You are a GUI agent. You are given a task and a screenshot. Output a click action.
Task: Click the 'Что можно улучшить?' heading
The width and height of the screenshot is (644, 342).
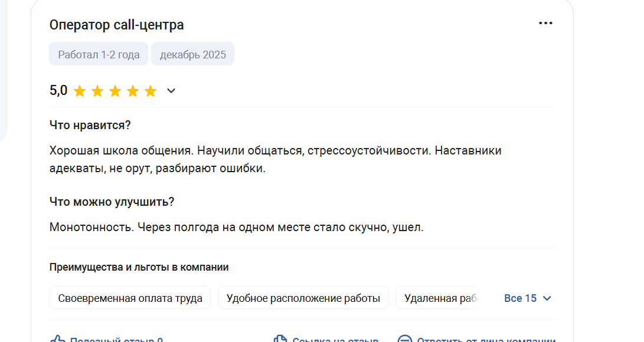click(112, 202)
